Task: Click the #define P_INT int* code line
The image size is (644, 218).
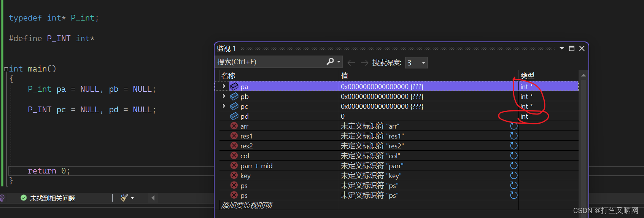Action: tap(52, 38)
